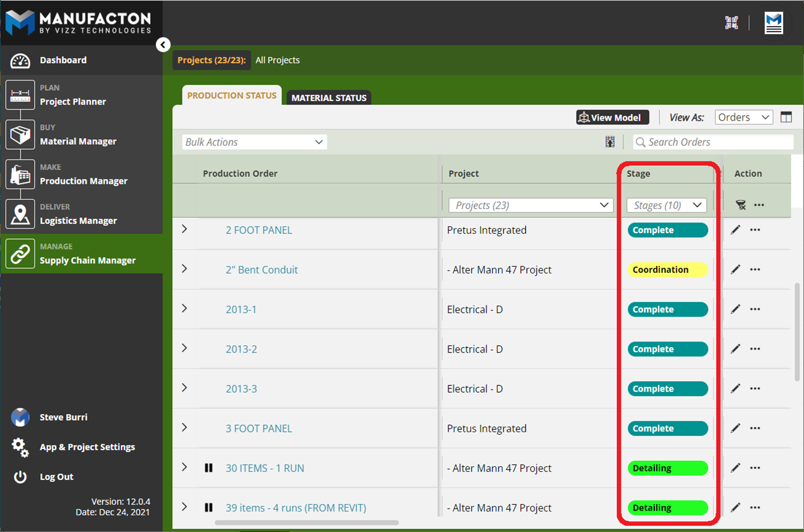Open the three-dot menu for 2013-1 row

pyautogui.click(x=755, y=309)
